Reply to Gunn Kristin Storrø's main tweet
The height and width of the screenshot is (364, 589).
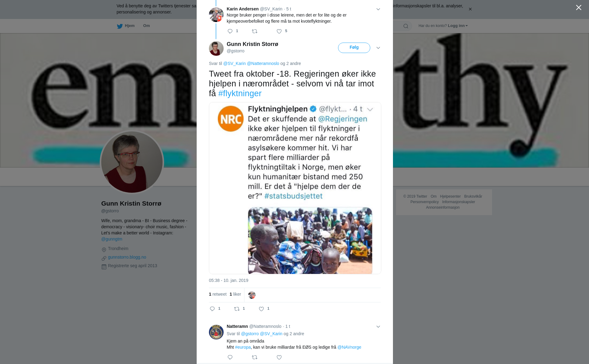[x=212, y=309]
